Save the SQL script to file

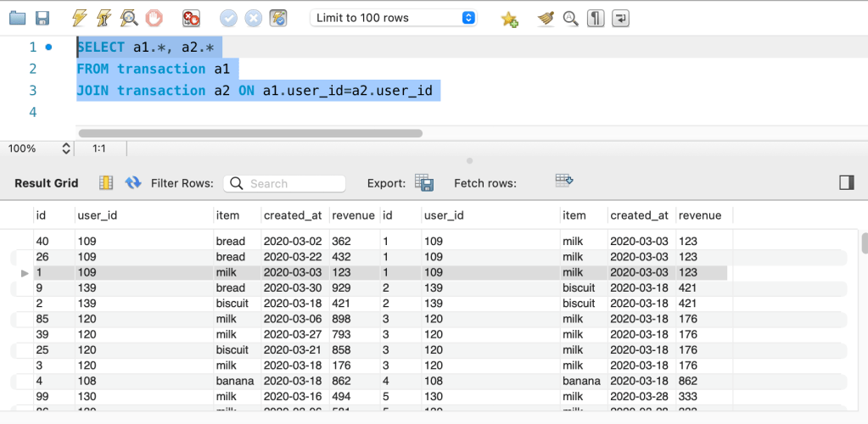pos(42,18)
